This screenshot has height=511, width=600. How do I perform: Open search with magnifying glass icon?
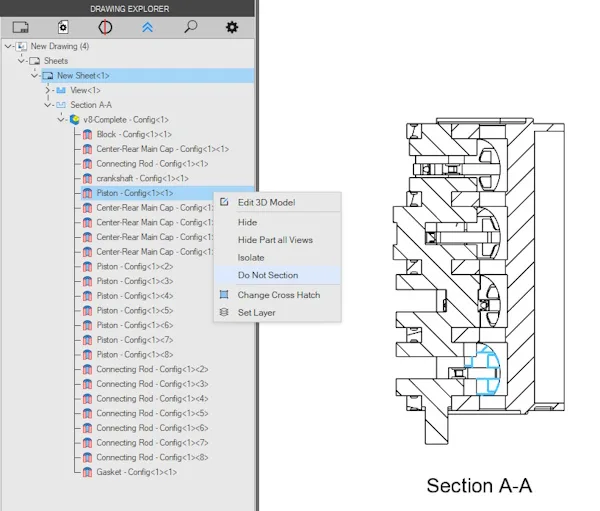pyautogui.click(x=190, y=27)
